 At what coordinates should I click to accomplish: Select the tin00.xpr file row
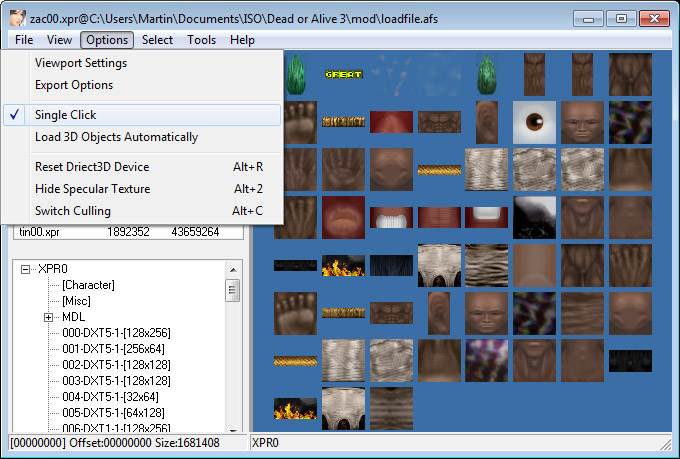tap(128, 232)
